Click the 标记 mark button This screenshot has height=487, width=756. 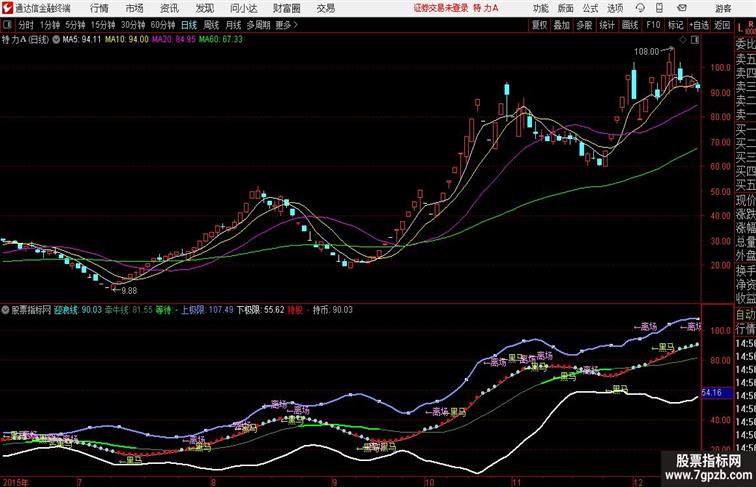(x=675, y=25)
